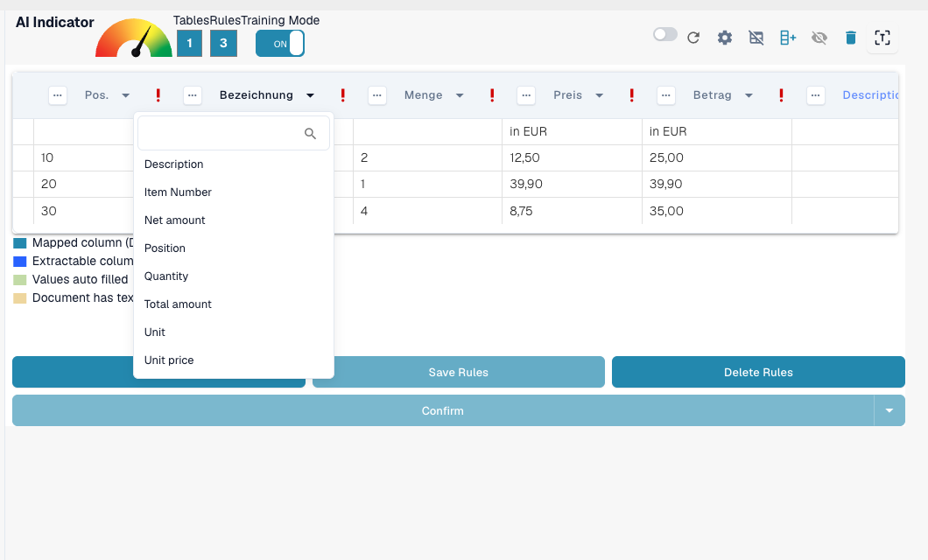Expand the Betrag column mapping dropdown
Viewport: 928px width, 560px height.
[749, 95]
